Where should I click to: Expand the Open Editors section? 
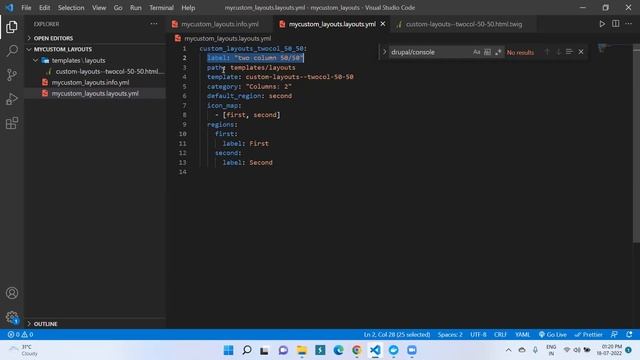point(95,38)
